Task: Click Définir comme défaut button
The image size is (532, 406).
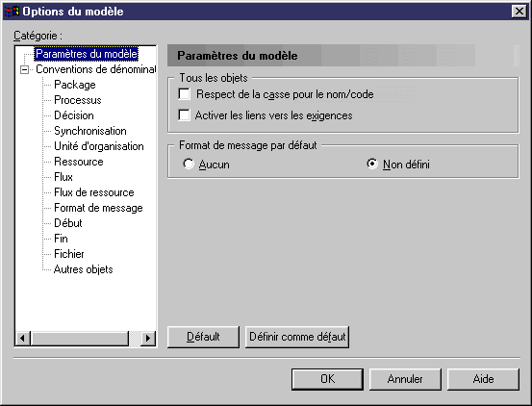Action: point(297,337)
